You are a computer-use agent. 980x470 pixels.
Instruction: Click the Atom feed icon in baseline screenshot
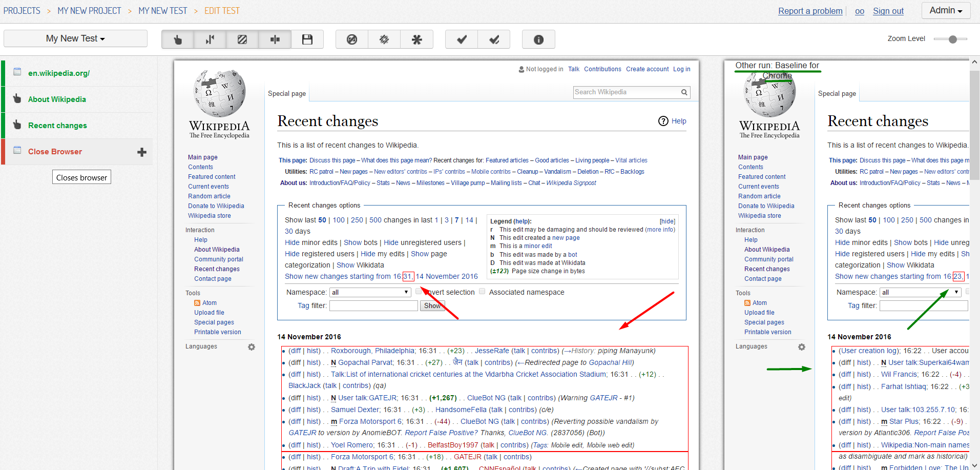click(x=747, y=303)
